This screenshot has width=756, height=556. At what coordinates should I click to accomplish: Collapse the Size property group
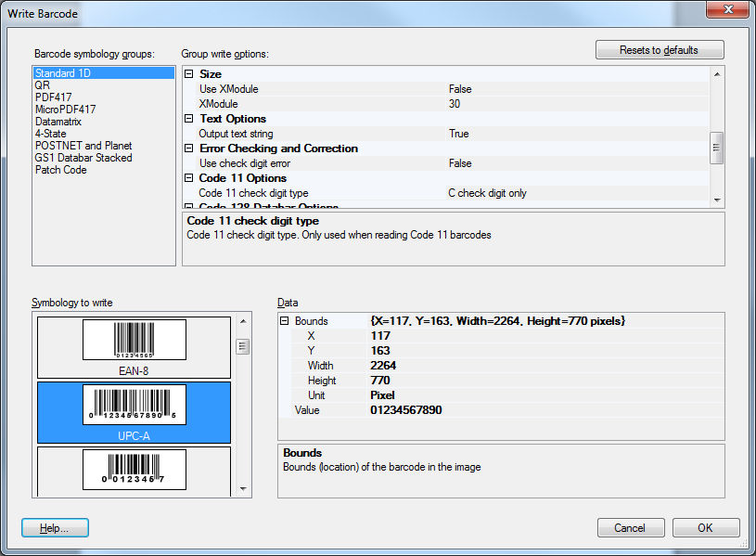click(189, 74)
